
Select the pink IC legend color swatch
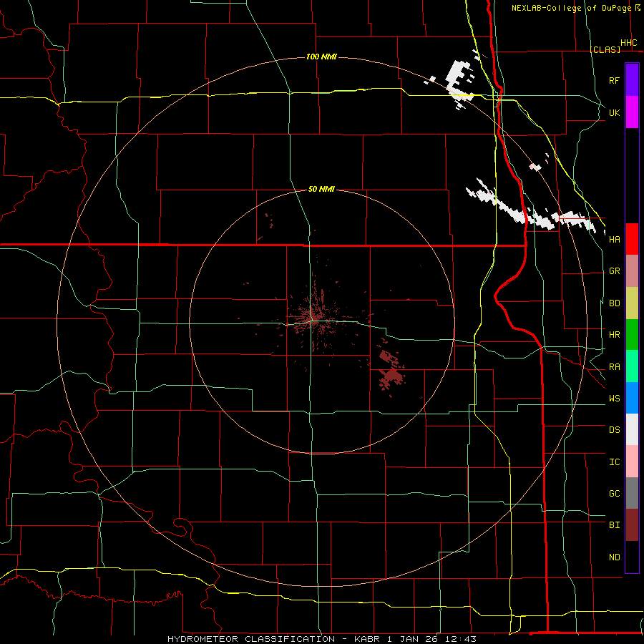632,462
